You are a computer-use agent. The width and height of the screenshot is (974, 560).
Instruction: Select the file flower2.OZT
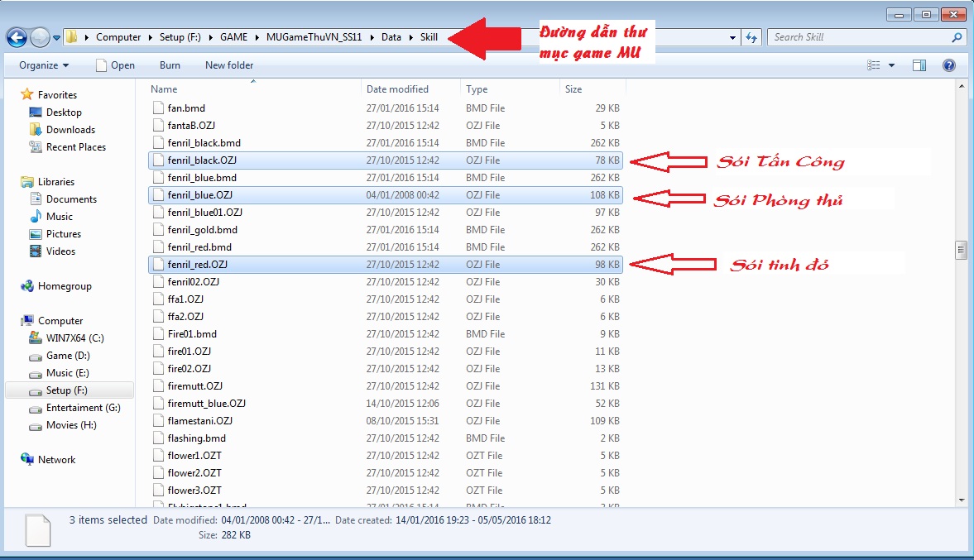tap(385, 473)
